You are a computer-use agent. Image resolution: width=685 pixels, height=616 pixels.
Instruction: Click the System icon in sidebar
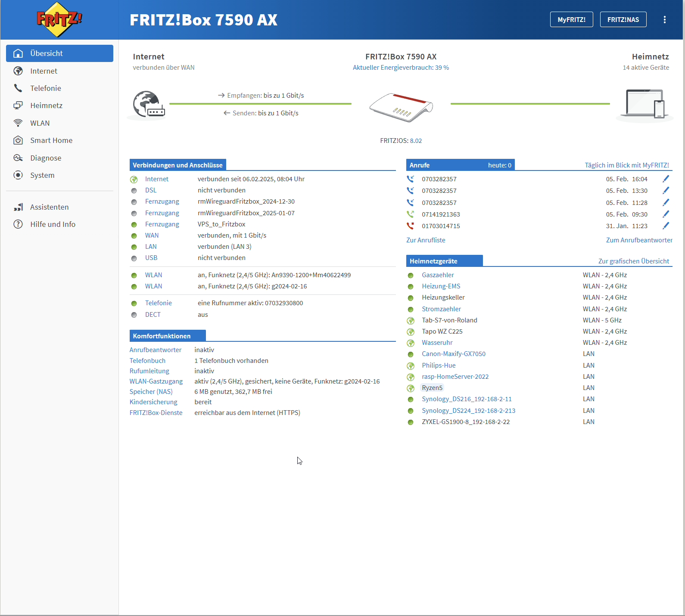(x=18, y=175)
